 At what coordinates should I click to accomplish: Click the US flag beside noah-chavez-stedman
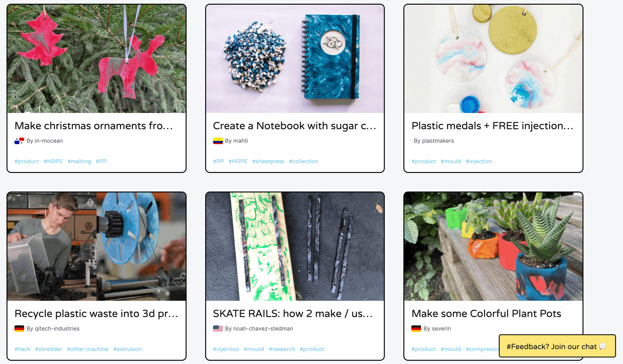point(218,329)
